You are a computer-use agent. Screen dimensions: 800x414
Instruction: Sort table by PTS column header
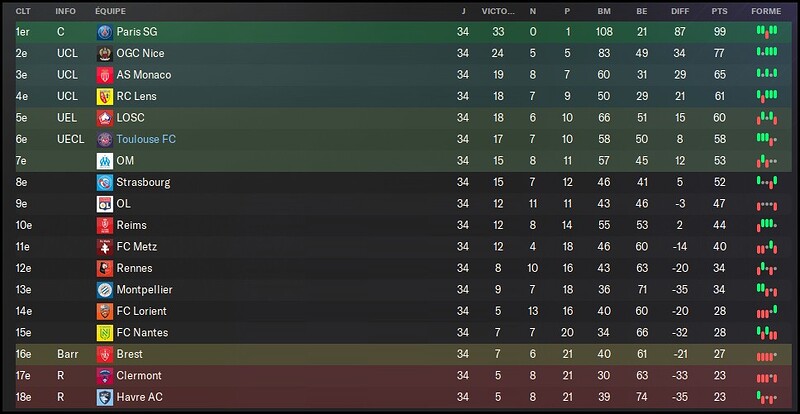[719, 11]
